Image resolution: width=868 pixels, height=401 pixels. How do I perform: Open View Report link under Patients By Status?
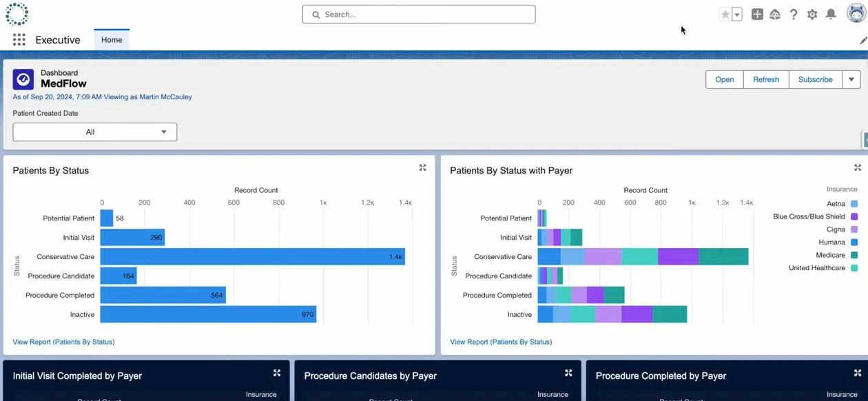point(63,342)
